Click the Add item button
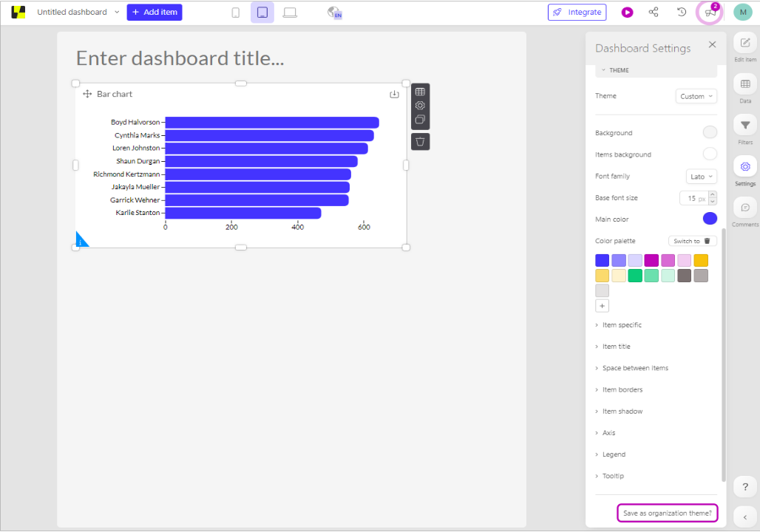This screenshot has width=760, height=532. tap(154, 12)
